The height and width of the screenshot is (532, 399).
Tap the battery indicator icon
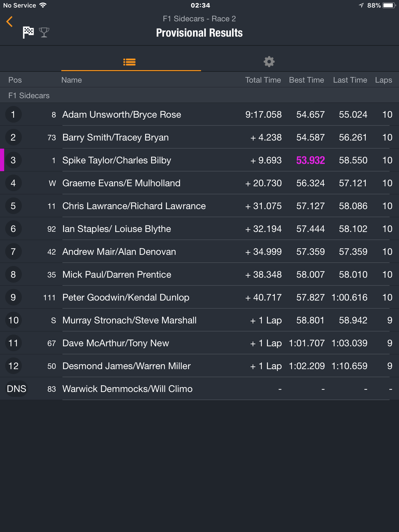click(389, 5)
